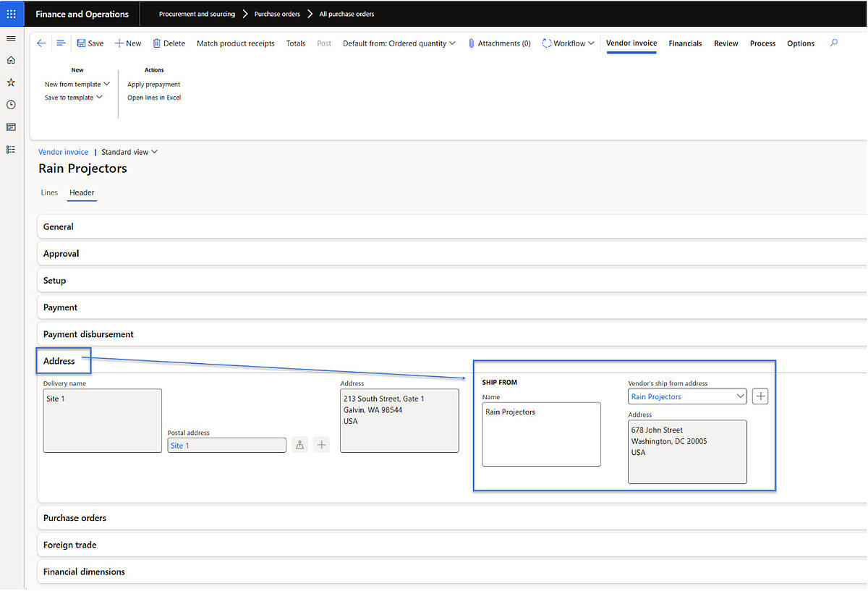Open Modules list icon in the sidebar

[x=11, y=149]
